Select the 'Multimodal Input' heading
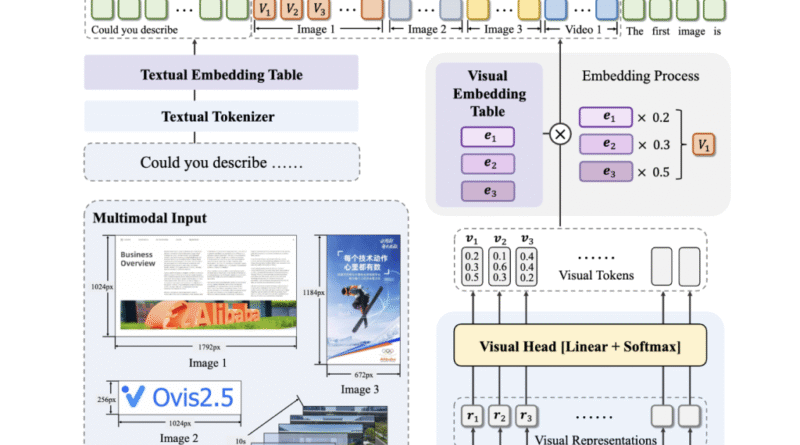 click(149, 218)
